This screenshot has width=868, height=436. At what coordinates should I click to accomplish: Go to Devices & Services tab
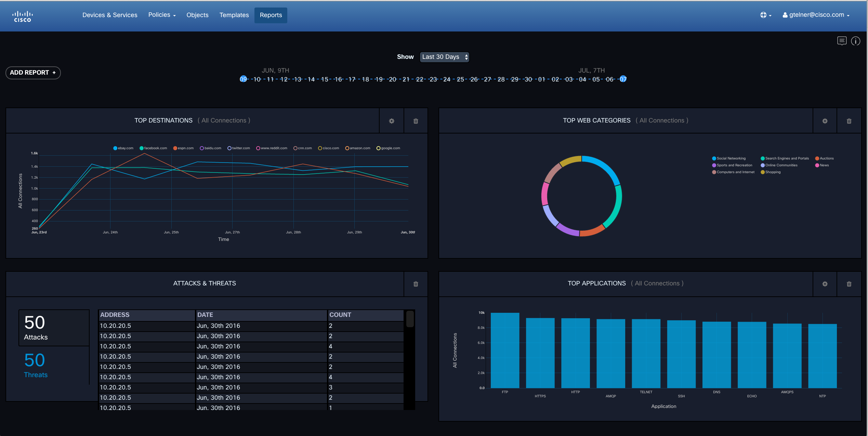tap(110, 15)
